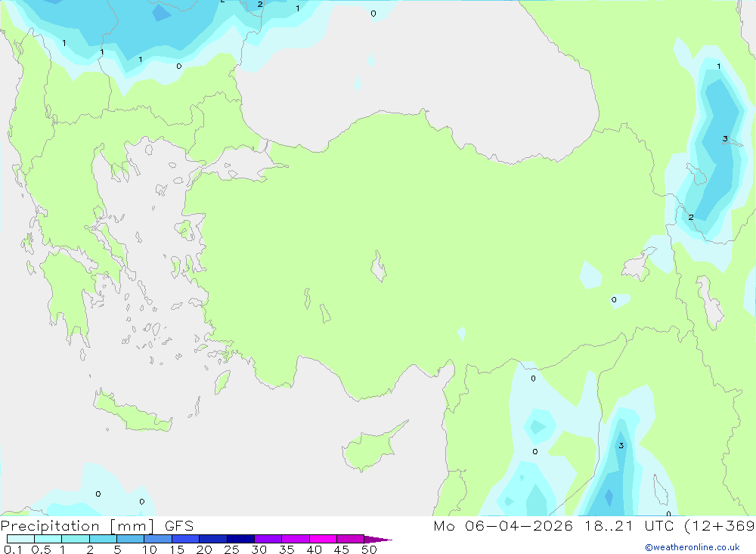Click the '18..21 UTC' time text
This screenshot has width=756, height=554.
tap(628, 525)
